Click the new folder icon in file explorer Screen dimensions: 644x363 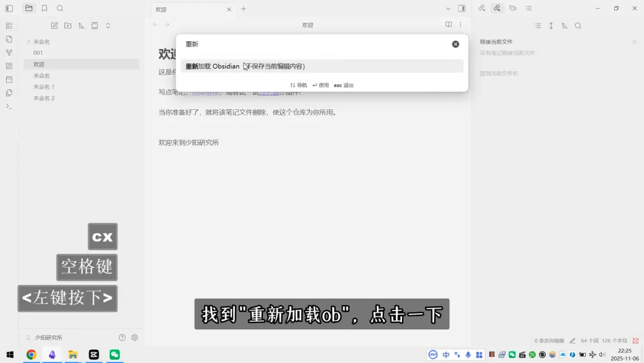click(68, 26)
